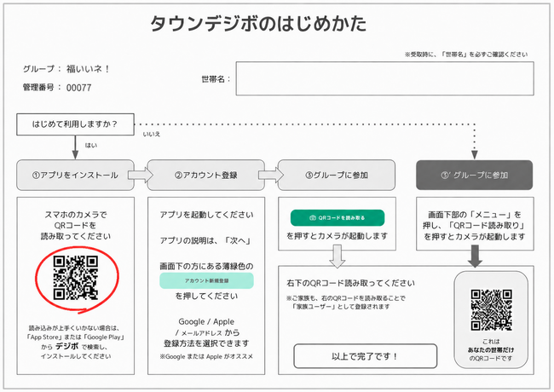Select dark gray ③' グループに参加 header

[x=474, y=176]
